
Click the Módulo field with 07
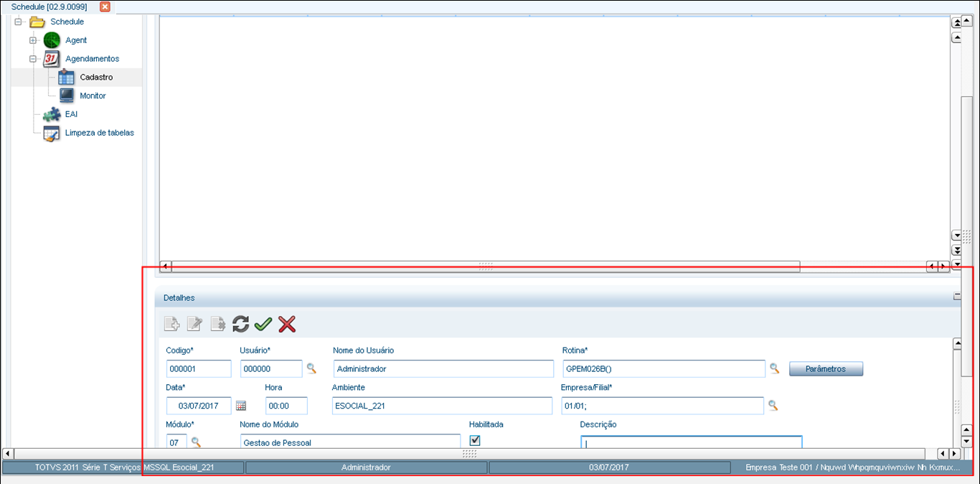(x=176, y=442)
